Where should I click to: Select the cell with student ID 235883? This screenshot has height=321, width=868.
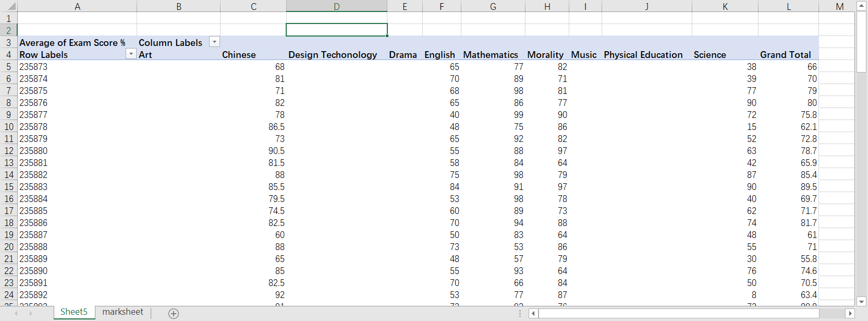(x=33, y=187)
